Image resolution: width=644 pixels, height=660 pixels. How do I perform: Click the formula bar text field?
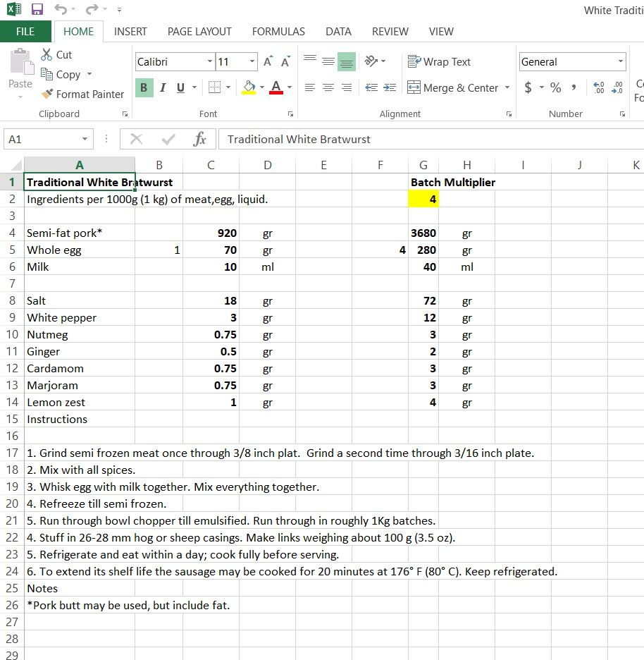(431, 139)
